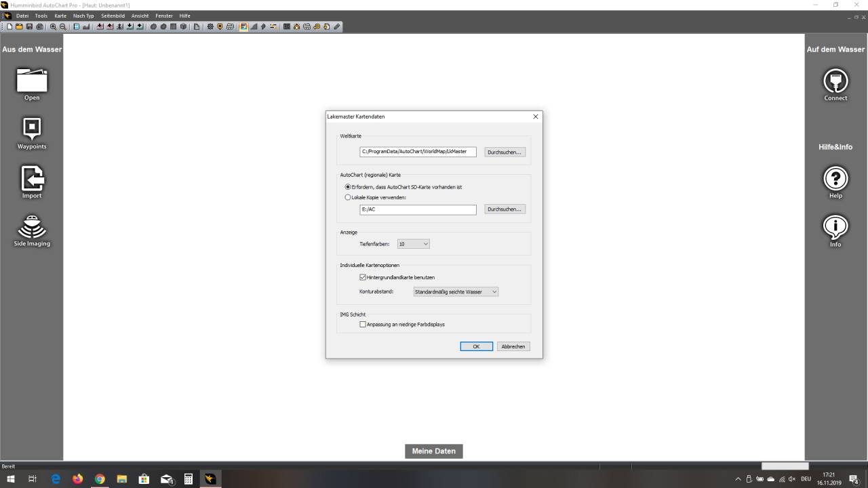This screenshot has width=868, height=488.
Task: Click Durchsuchen button next to Weltkarte path
Action: click(x=505, y=152)
